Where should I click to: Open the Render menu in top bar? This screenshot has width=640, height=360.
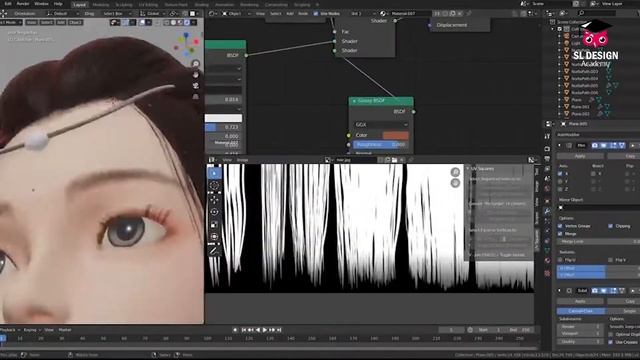click(x=23, y=4)
